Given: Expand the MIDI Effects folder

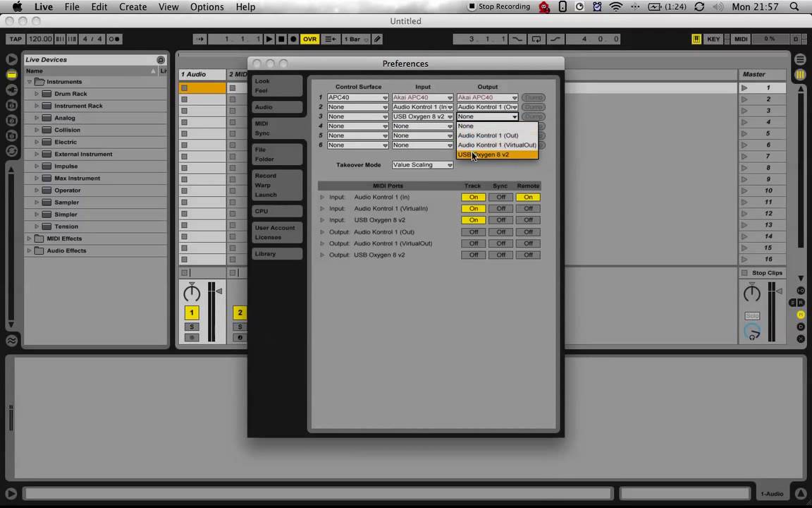Looking at the screenshot, I should [30, 238].
